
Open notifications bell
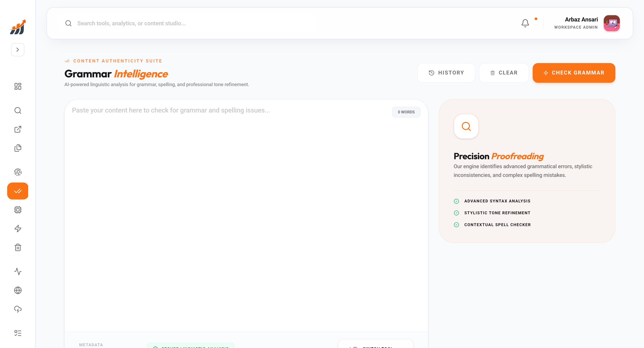click(525, 23)
